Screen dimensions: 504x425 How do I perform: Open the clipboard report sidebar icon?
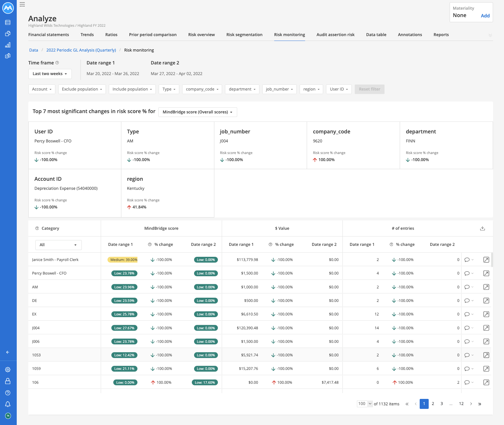point(8,56)
